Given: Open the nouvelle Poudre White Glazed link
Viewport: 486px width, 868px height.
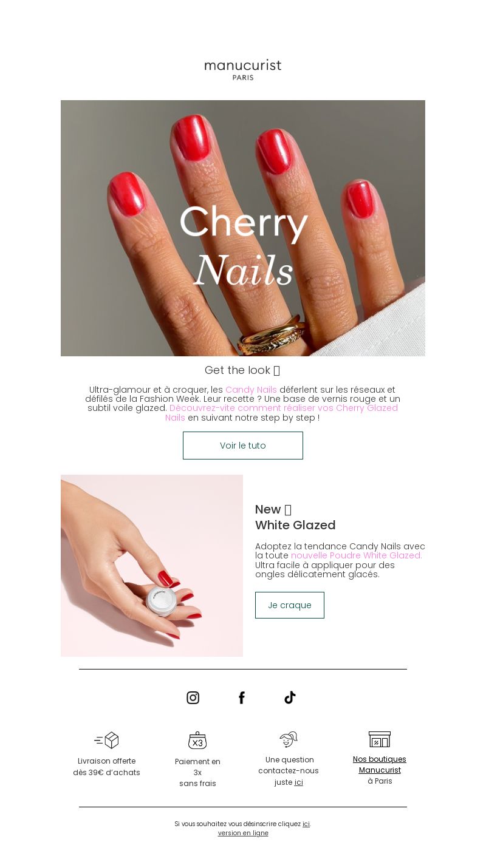Looking at the screenshot, I should tap(357, 555).
